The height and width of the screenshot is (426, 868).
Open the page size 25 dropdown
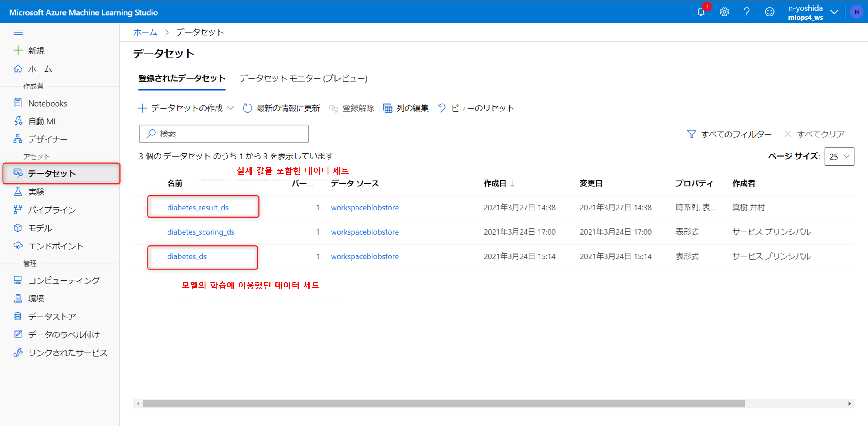[x=839, y=156]
